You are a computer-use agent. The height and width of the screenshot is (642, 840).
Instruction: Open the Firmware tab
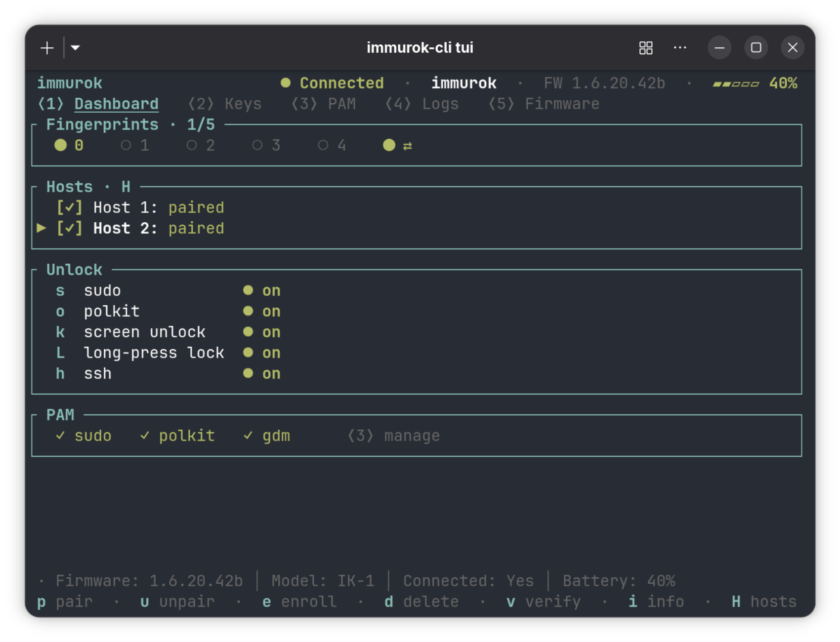click(x=544, y=104)
